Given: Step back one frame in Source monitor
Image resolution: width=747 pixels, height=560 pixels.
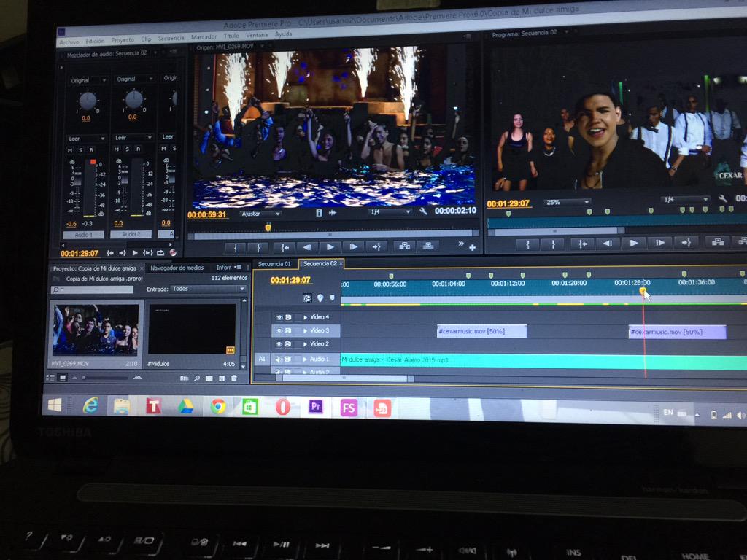Looking at the screenshot, I should pyautogui.click(x=307, y=247).
